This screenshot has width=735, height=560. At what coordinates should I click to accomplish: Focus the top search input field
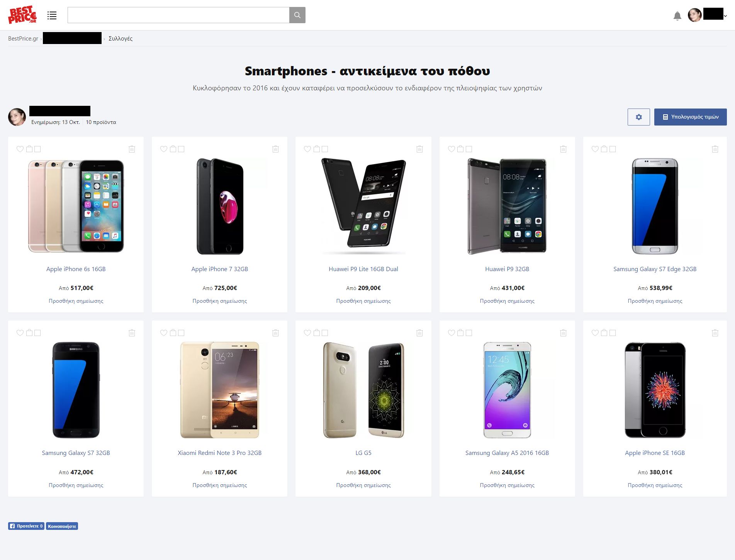click(178, 15)
